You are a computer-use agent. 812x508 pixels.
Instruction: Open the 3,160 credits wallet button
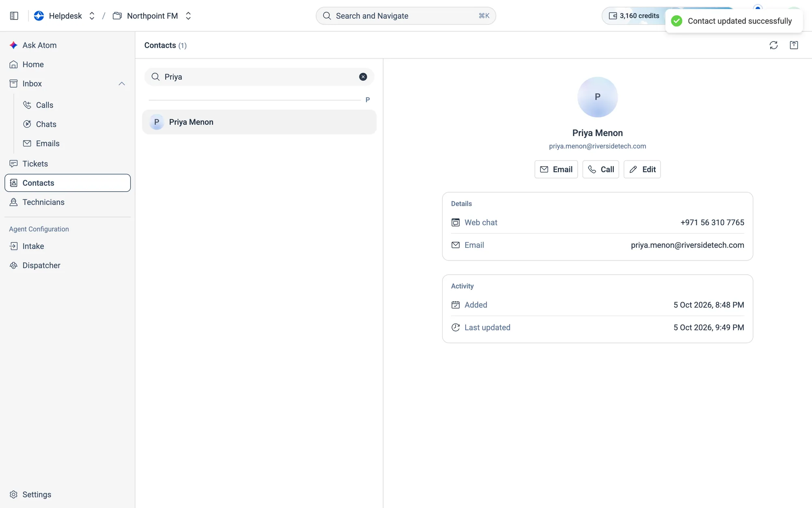click(634, 16)
